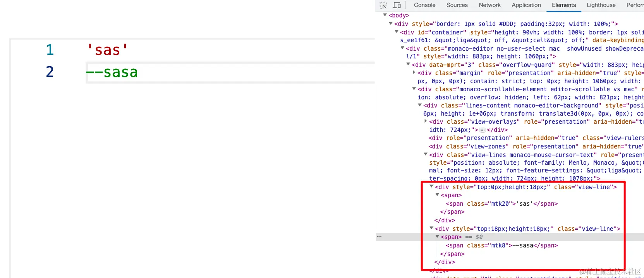This screenshot has width=644, height=278.
Task: Click line number 1 in the editor
Action: pyautogui.click(x=50, y=50)
